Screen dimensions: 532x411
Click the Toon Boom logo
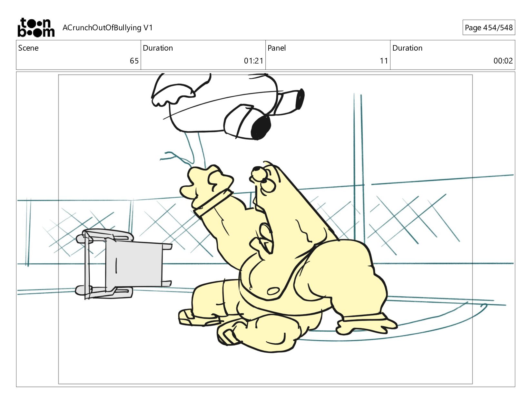pyautogui.click(x=36, y=27)
